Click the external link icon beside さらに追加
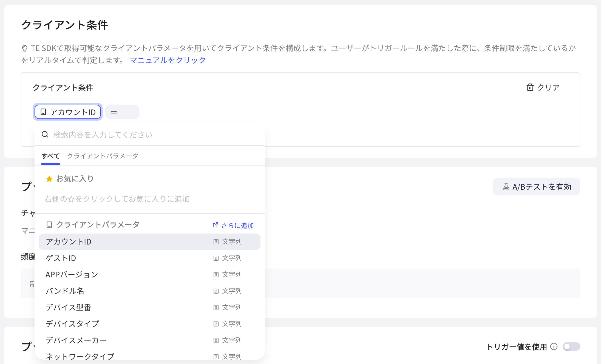 pyautogui.click(x=216, y=225)
